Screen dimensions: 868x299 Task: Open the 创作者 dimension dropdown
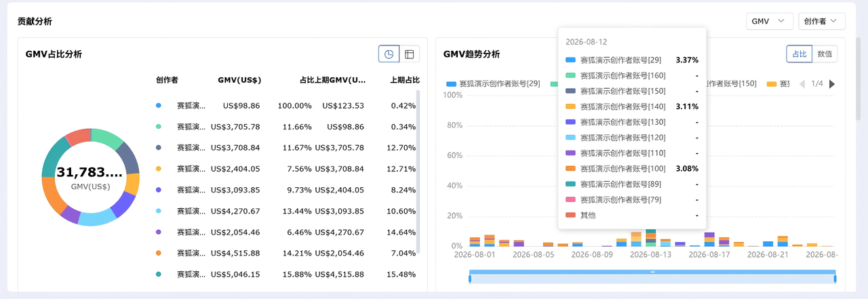click(822, 22)
